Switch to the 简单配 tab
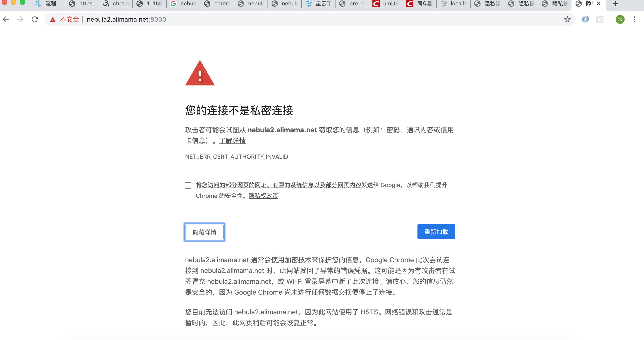 420,4
